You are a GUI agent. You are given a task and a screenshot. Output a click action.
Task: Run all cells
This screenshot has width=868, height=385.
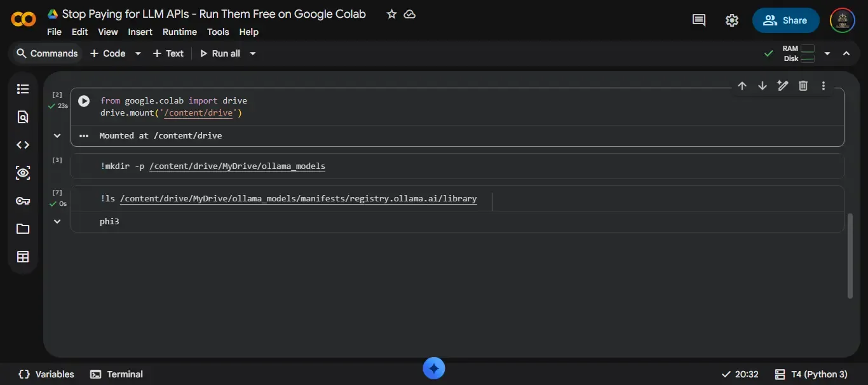[220, 53]
